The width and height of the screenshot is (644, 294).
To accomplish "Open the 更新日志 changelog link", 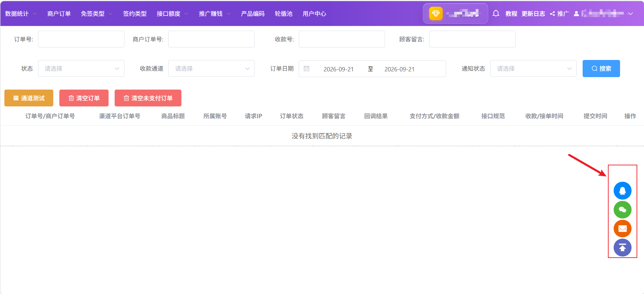I will 533,14.
